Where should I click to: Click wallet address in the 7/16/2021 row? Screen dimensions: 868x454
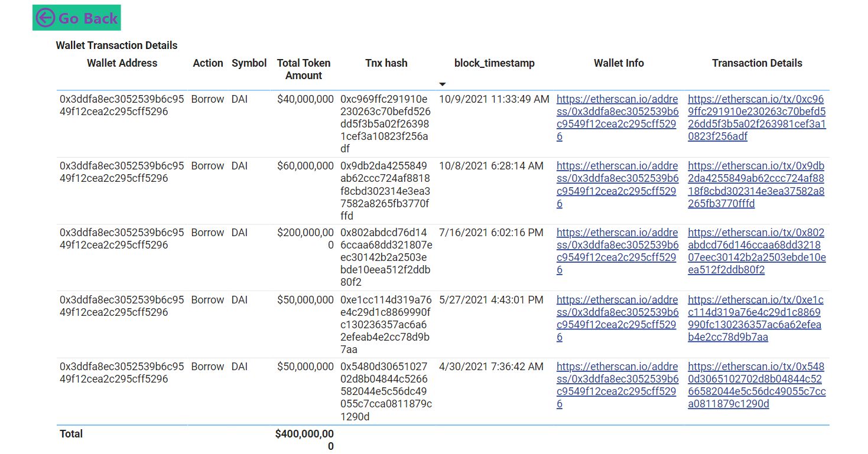(122, 239)
